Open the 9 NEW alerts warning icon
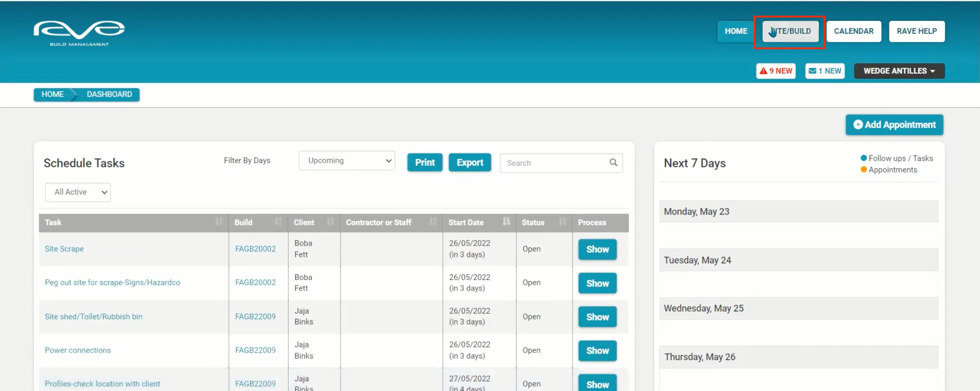This screenshot has height=391, width=980. click(x=764, y=71)
